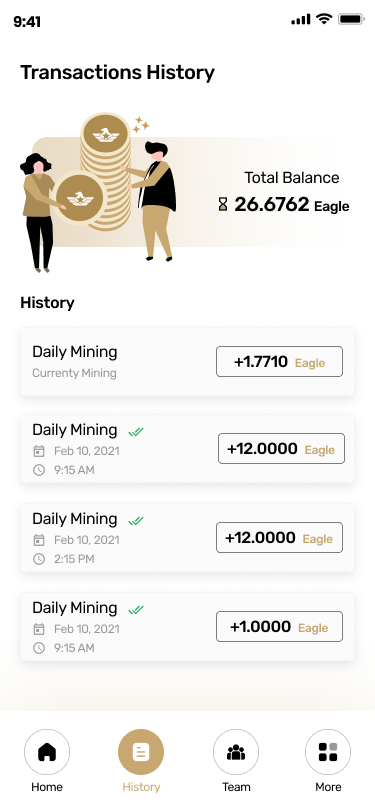Click the Transactions History title
The image size is (375, 812).
(x=118, y=72)
